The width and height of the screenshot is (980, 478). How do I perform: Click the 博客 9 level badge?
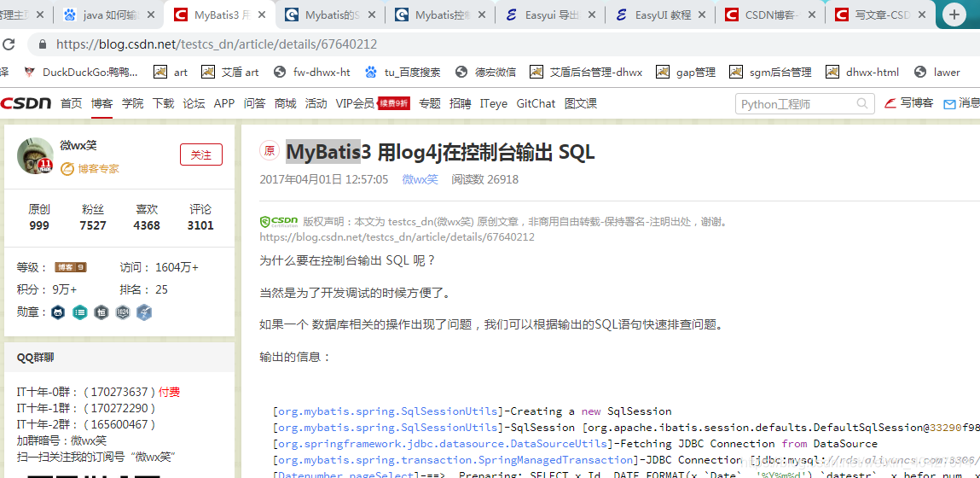click(71, 268)
